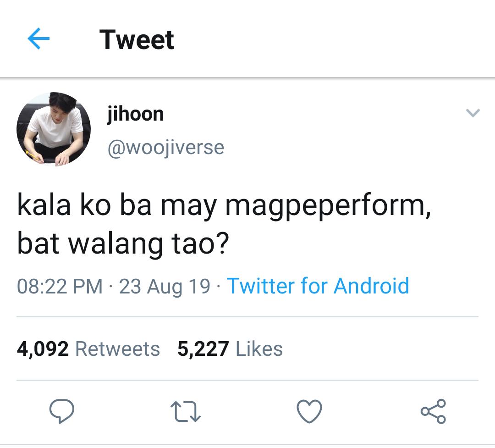
Task: Click the Tweet header title
Action: coord(137,40)
